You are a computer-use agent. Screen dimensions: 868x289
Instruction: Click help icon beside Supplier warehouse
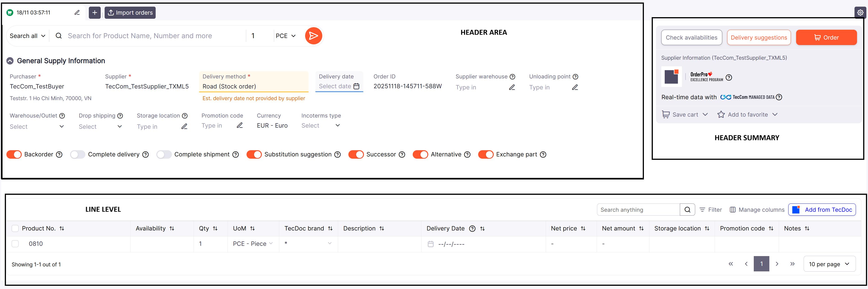point(512,77)
